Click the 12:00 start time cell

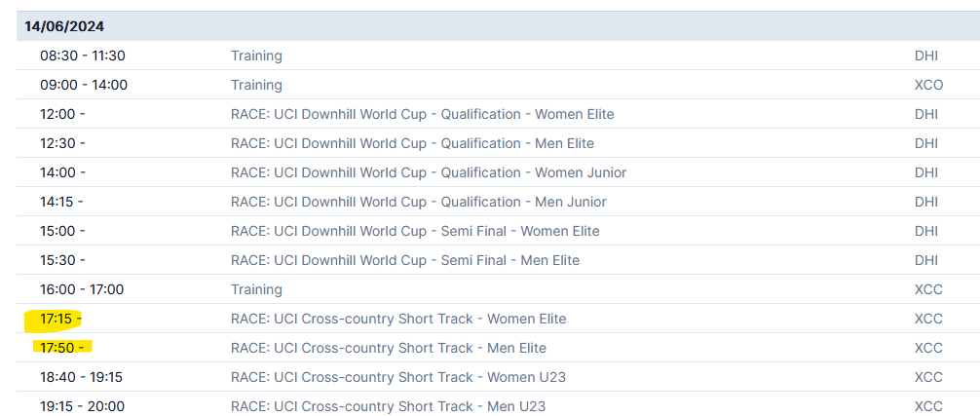tap(62, 114)
